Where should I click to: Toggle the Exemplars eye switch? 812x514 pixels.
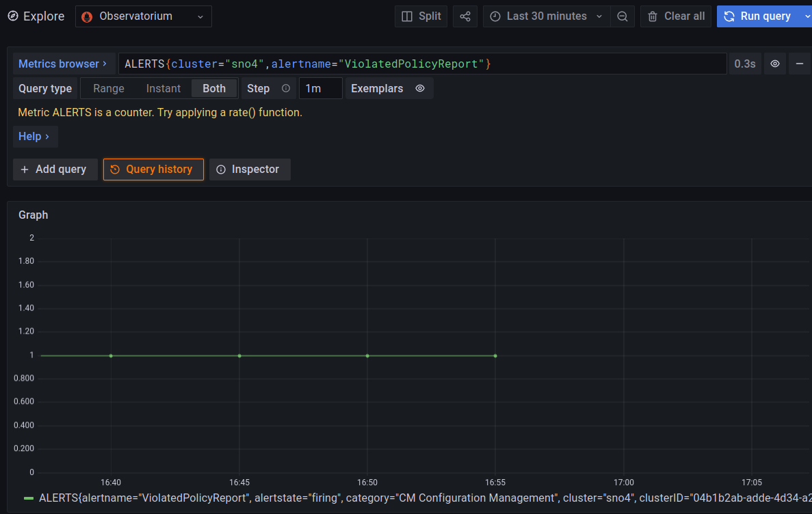point(420,88)
